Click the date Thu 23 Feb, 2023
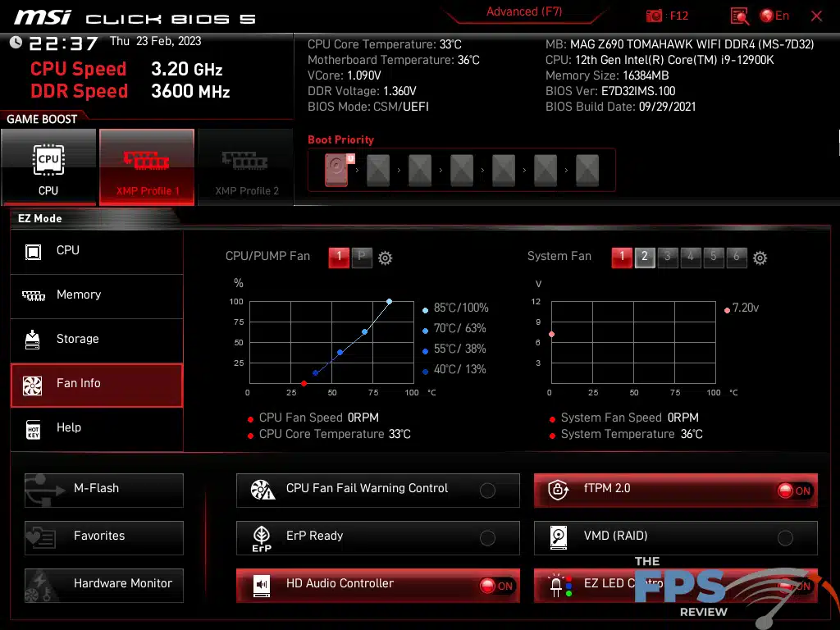This screenshot has width=840, height=630. [155, 41]
